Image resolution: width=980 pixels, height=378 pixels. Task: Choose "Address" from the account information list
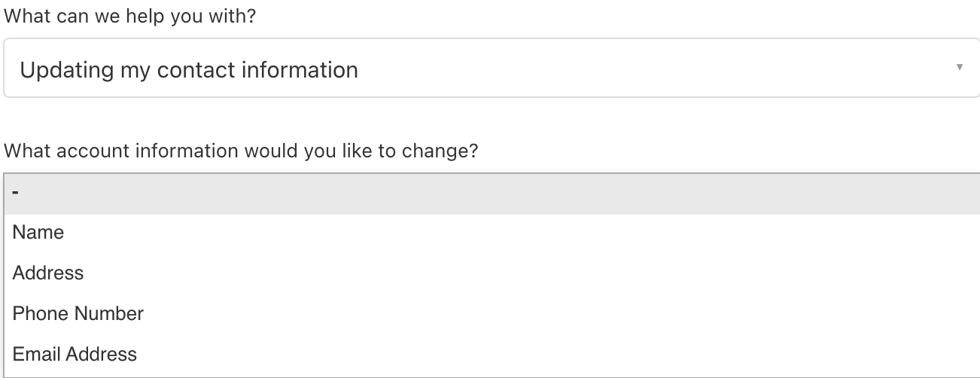48,273
